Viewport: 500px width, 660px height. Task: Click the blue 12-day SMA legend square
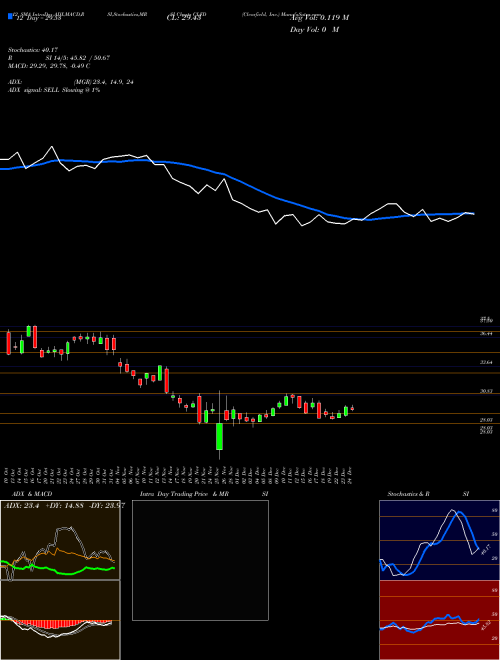11,16
